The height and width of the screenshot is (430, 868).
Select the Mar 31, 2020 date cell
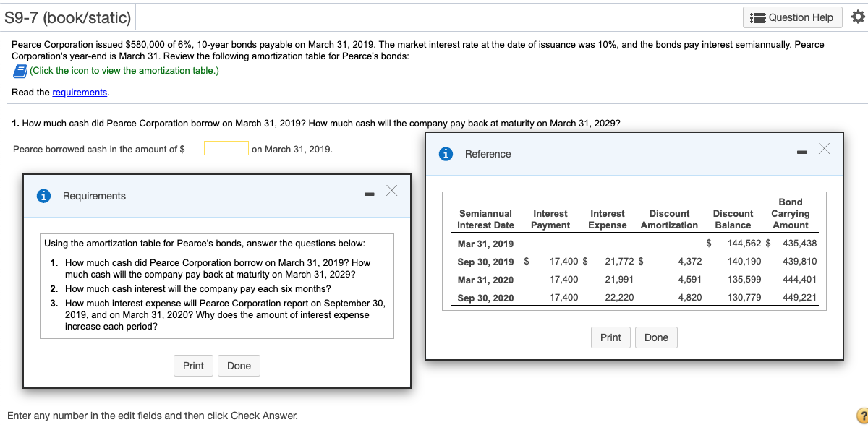(485, 280)
